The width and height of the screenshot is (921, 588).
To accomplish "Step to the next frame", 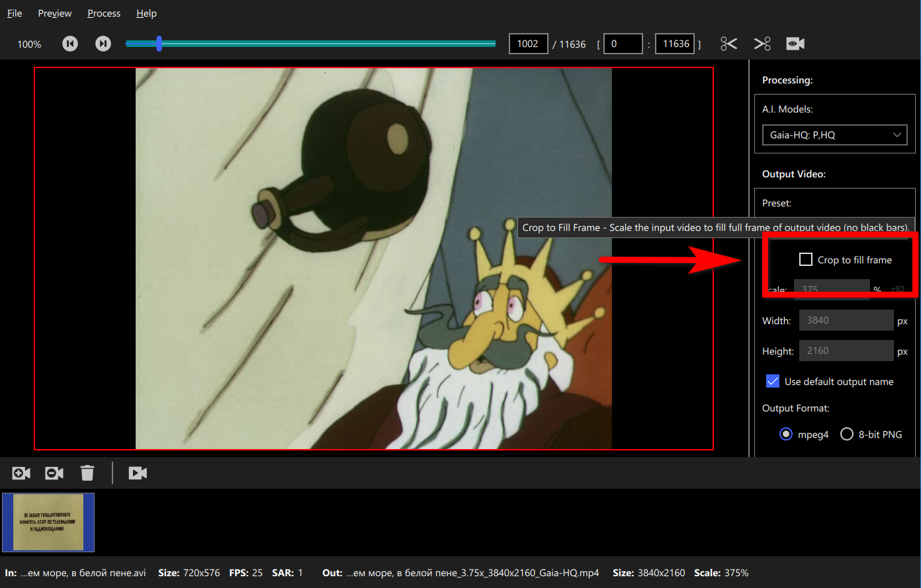I will coord(103,44).
